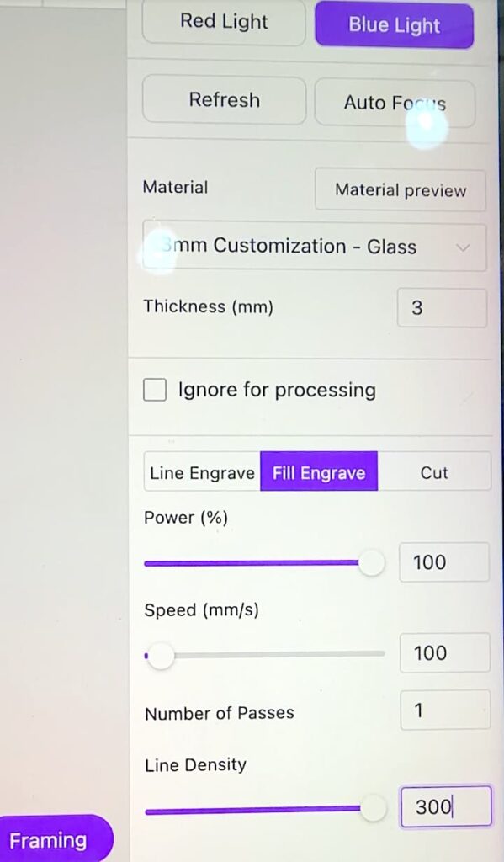This screenshot has width=504, height=862.
Task: Switch to Red Light mode
Action: (x=223, y=23)
